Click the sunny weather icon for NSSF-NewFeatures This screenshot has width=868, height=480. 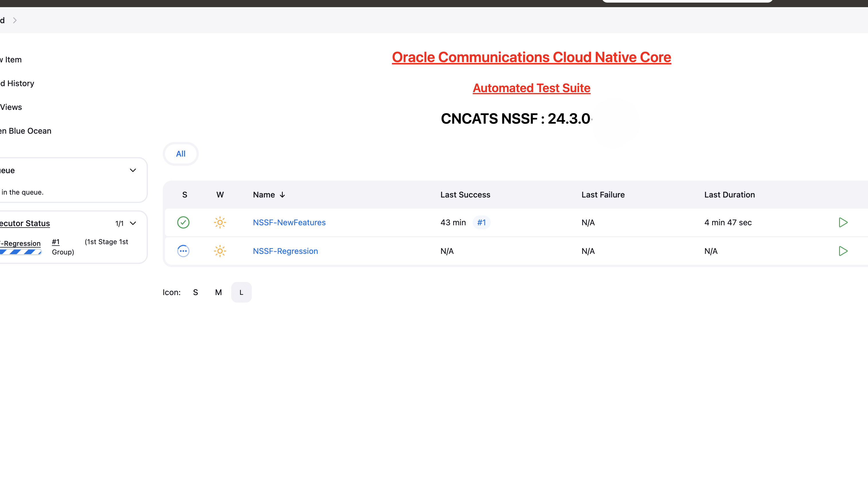tap(220, 222)
